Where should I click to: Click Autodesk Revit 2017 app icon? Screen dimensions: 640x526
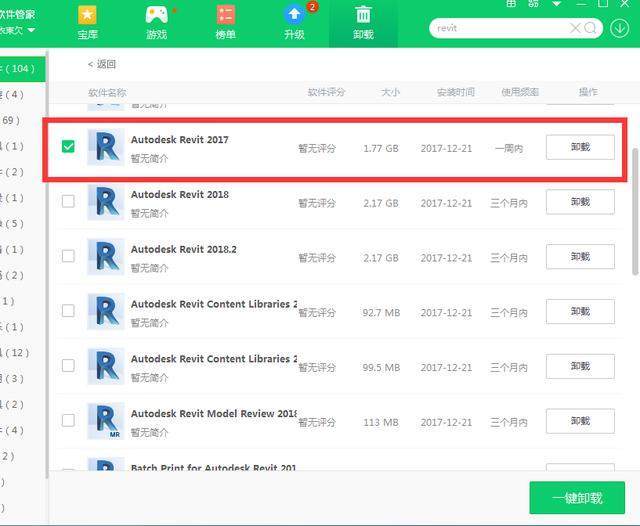click(x=106, y=147)
